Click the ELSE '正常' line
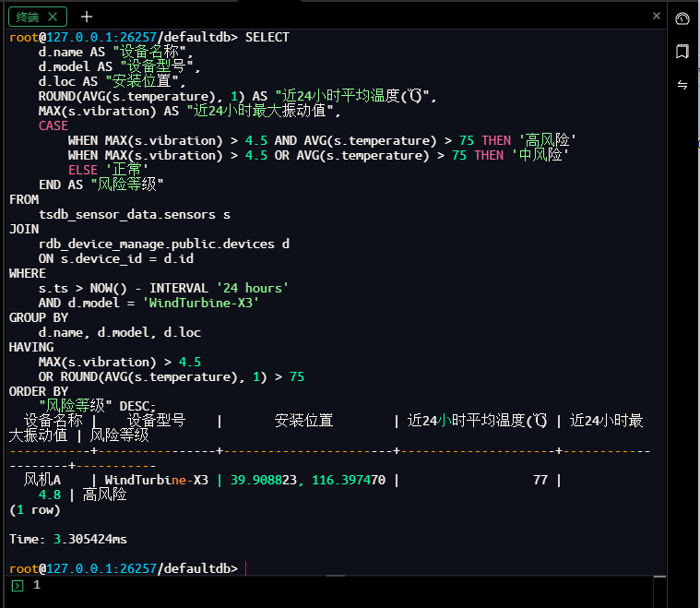This screenshot has width=700, height=608. click(x=108, y=170)
